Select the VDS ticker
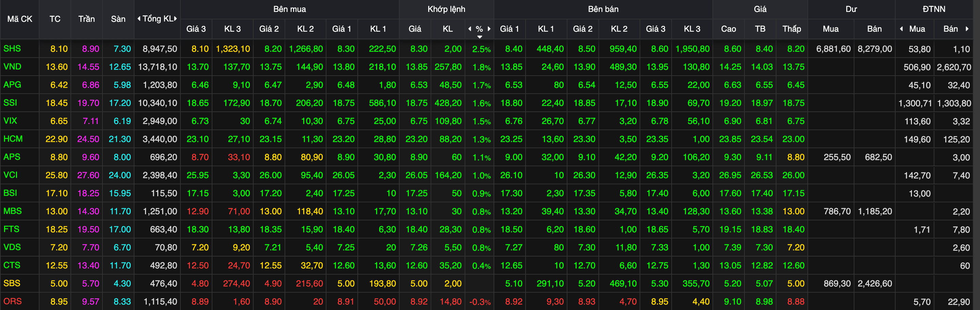 click(x=12, y=247)
